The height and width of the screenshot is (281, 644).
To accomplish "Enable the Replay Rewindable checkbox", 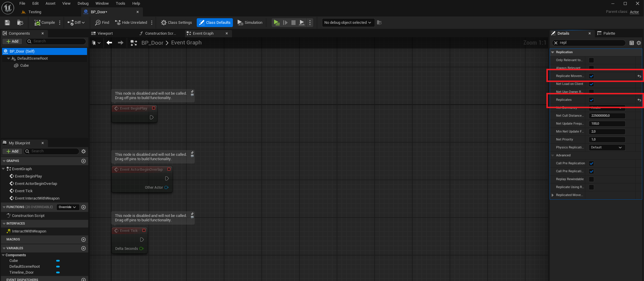I will [x=591, y=179].
